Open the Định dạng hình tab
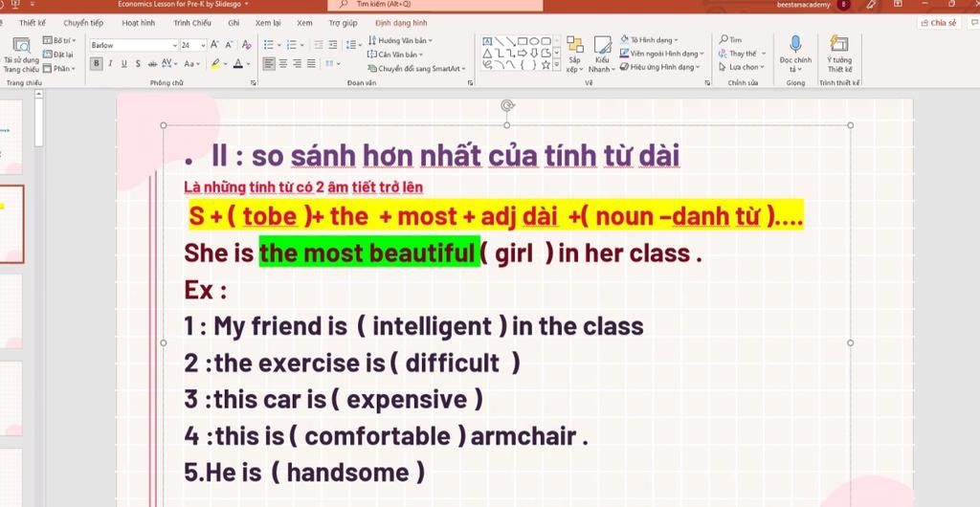This screenshot has height=507, width=980. [401, 23]
